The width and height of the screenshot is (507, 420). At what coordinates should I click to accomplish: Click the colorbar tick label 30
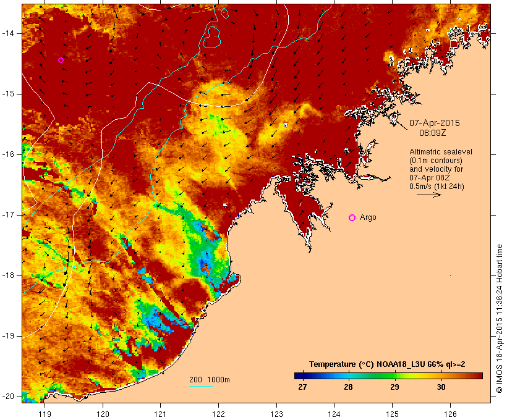(441, 387)
